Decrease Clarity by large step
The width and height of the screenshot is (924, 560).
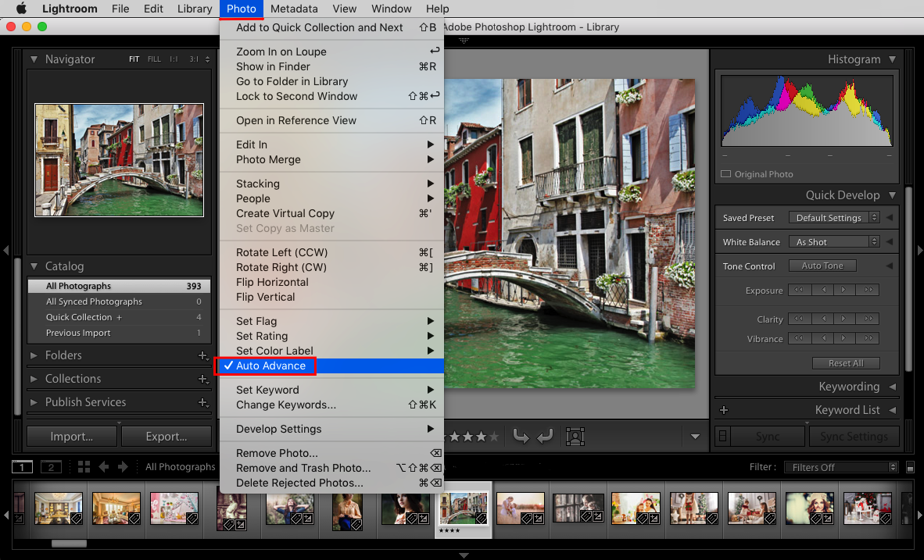click(x=799, y=319)
